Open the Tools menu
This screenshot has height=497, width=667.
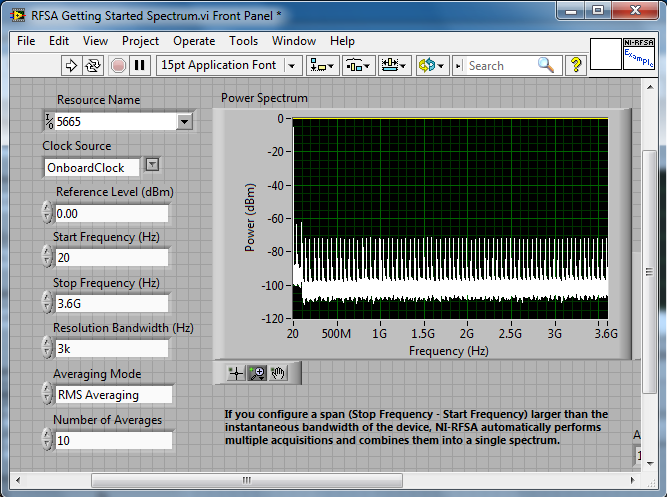pyautogui.click(x=243, y=41)
